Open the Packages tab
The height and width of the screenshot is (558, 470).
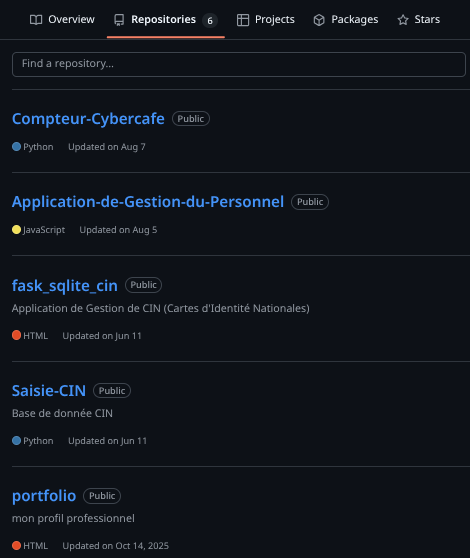(x=345, y=20)
